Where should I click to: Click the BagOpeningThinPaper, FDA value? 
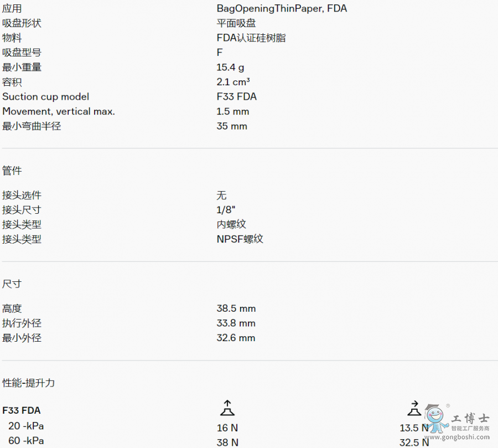pos(282,8)
